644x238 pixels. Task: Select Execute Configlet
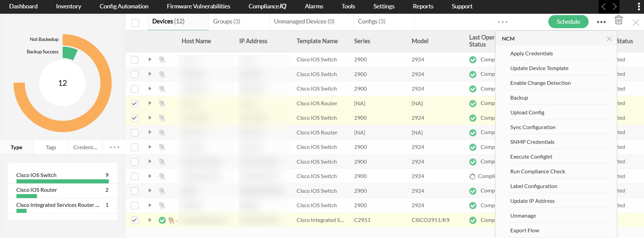531,157
